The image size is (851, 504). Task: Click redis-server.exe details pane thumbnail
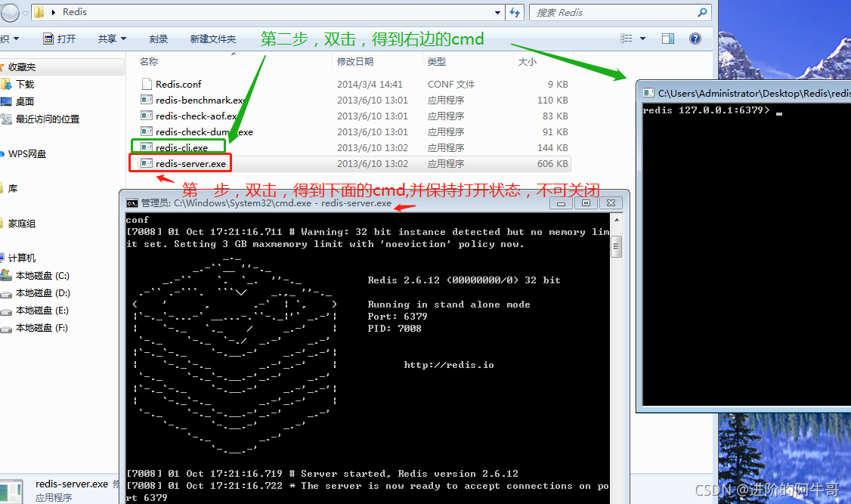click(x=11, y=491)
